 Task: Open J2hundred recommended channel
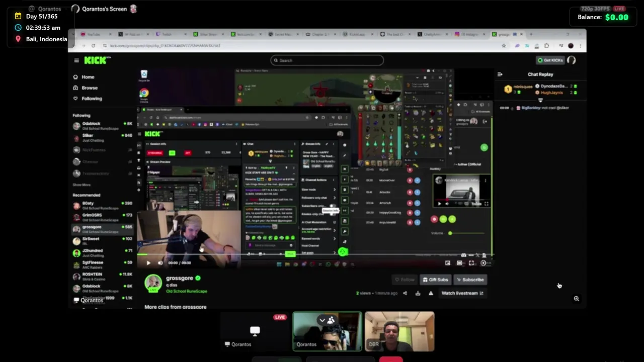pyautogui.click(x=103, y=252)
